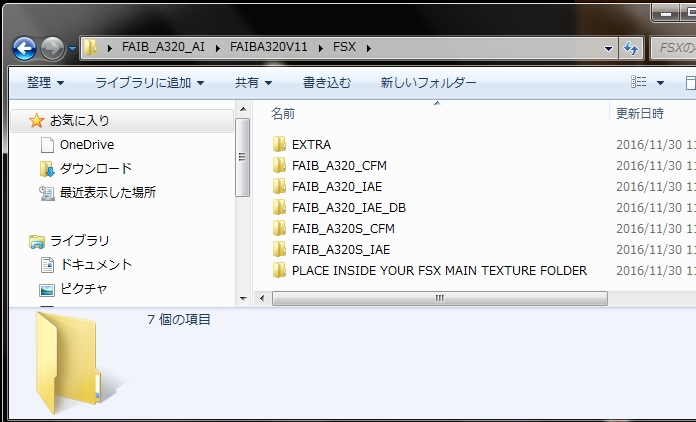The height and width of the screenshot is (422, 696).
Task: Select PLACE INSIDE YOUR FSX MAIN TEXTURE FOLDER
Action: tap(439, 271)
